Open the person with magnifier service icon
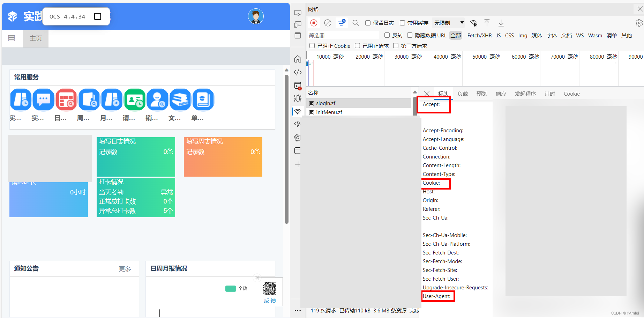The width and height of the screenshot is (644, 318). point(158,100)
